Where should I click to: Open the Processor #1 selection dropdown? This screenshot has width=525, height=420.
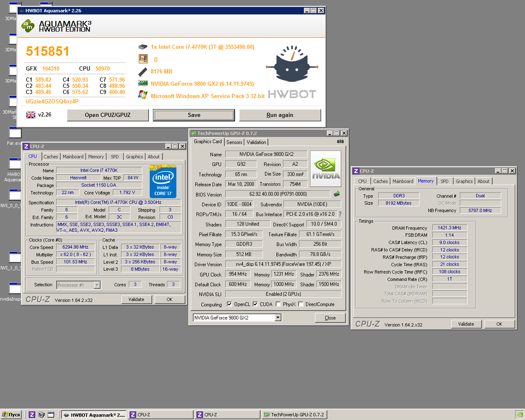click(x=97, y=285)
